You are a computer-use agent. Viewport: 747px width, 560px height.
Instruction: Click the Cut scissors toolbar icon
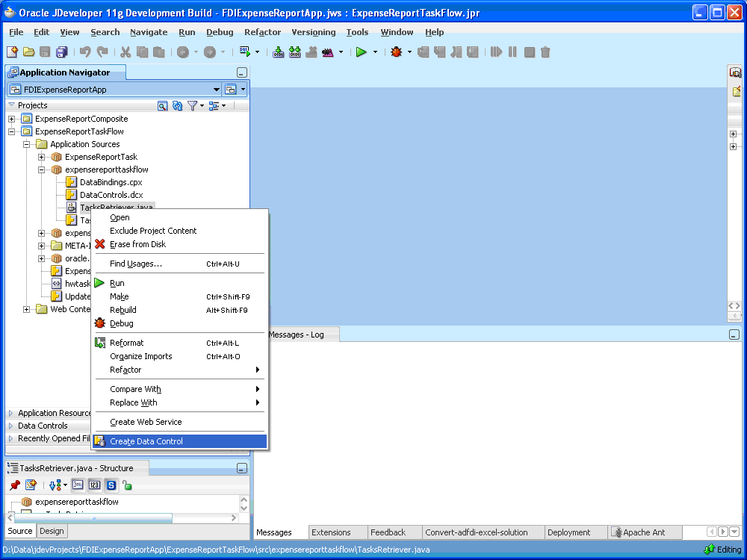pyautogui.click(x=125, y=52)
